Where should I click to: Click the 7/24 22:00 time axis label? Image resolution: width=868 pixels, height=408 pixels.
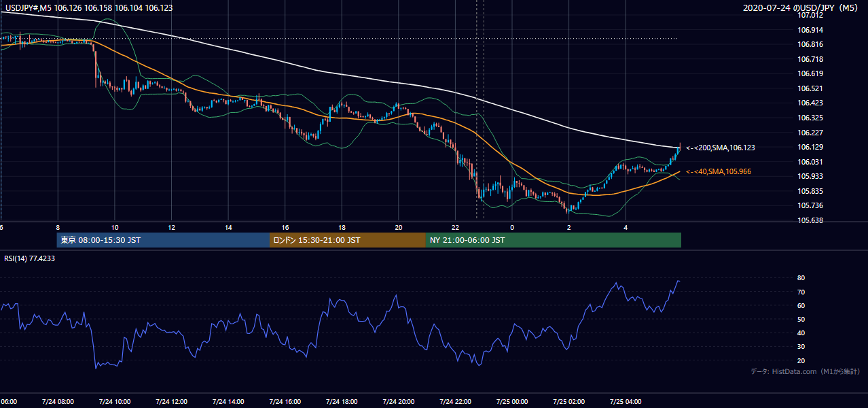point(456,402)
